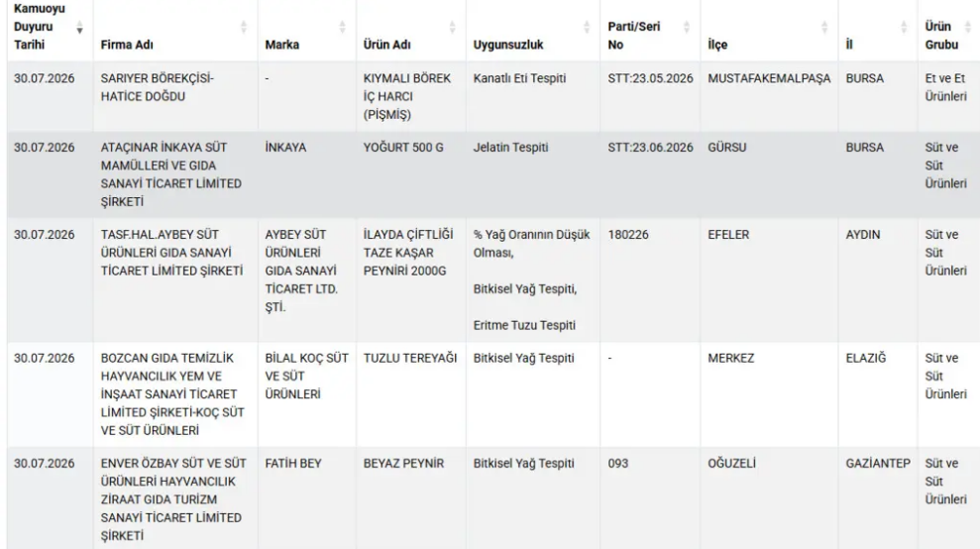Click the İlçe column sort arrows
The width and height of the screenshot is (980, 549).
coord(824,28)
